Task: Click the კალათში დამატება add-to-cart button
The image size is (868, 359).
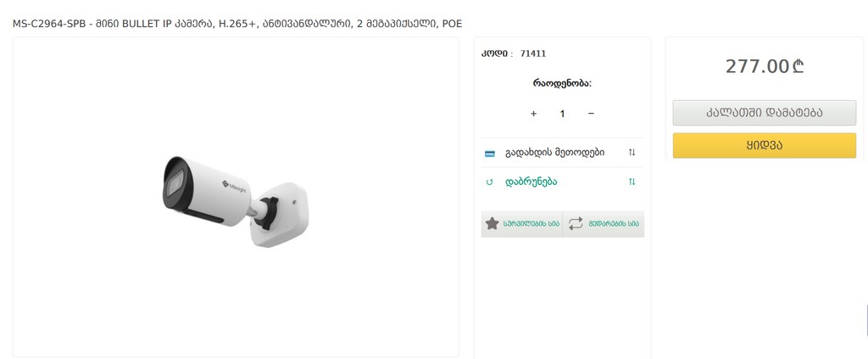Action: (x=765, y=113)
